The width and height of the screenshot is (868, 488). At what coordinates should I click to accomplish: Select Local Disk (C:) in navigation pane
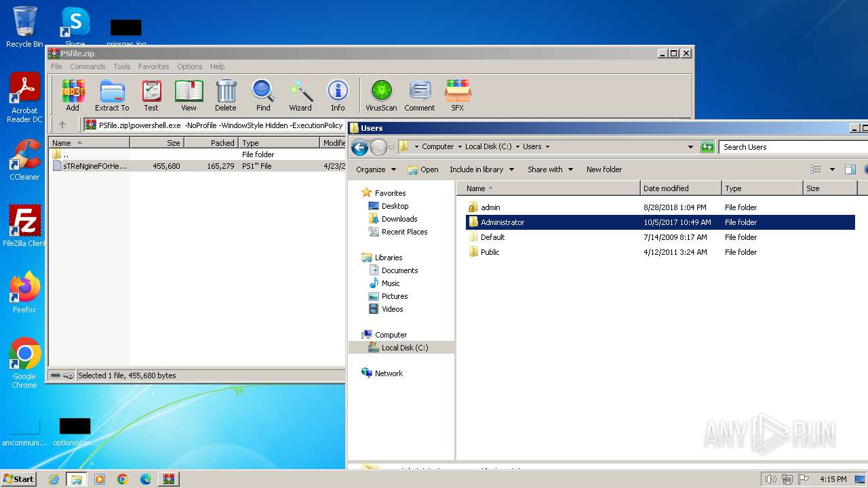coord(401,348)
